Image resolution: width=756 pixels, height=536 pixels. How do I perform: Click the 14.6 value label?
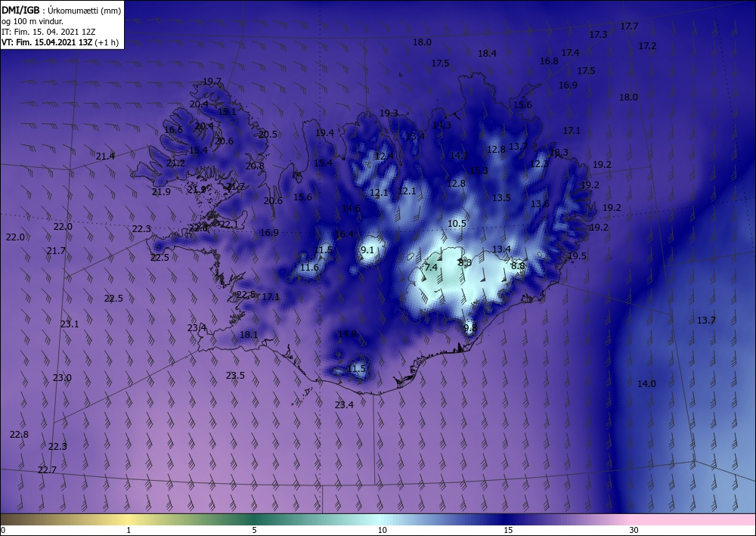tap(351, 209)
